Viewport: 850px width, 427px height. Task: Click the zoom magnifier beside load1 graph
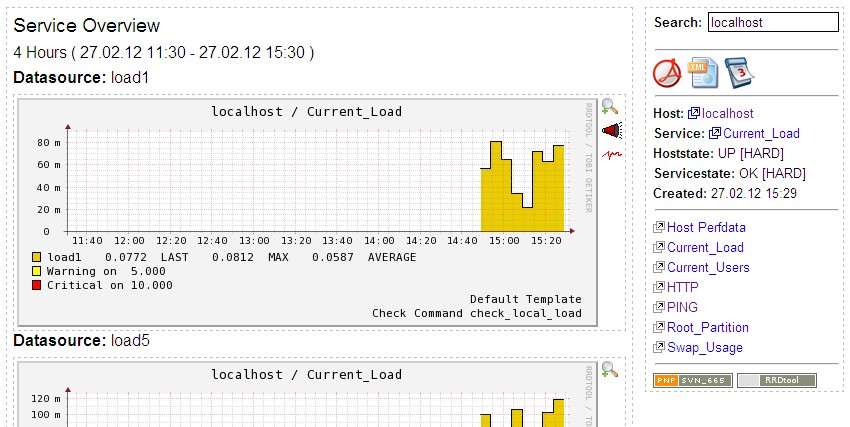(610, 106)
